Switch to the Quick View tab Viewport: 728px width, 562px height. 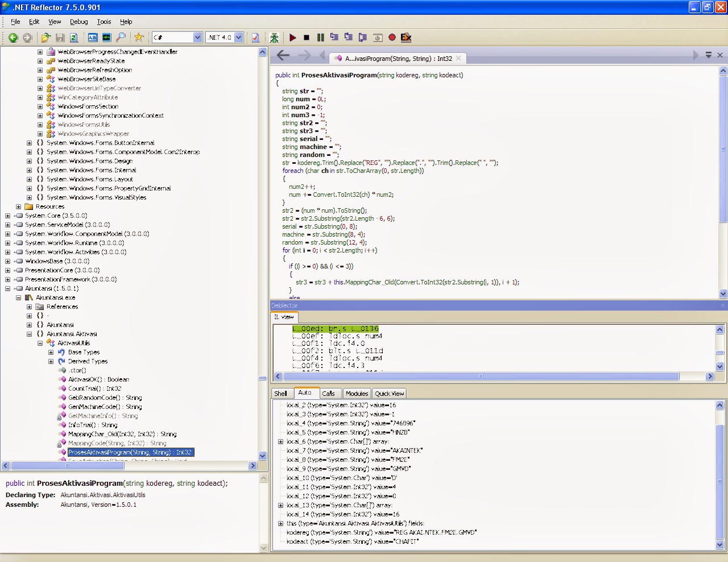point(389,394)
